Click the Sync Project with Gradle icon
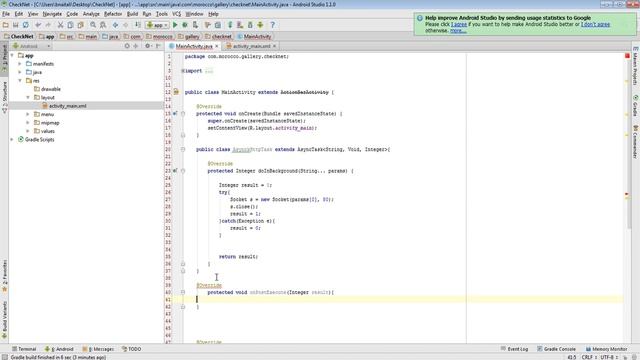This screenshot has width=640, height=360. (230, 25)
